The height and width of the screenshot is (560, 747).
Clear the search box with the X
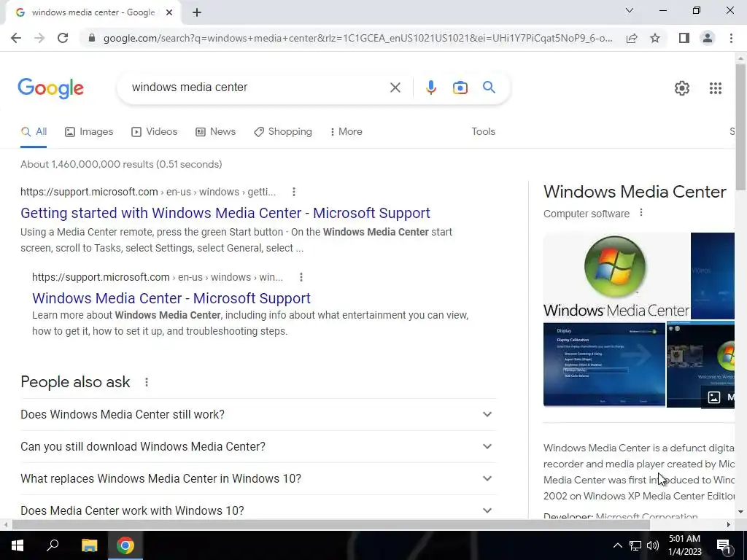[x=395, y=87]
